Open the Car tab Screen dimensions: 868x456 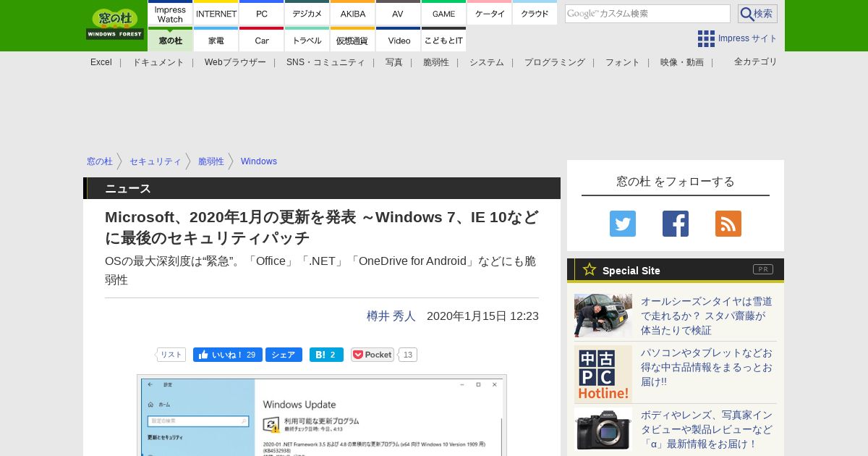point(262,40)
